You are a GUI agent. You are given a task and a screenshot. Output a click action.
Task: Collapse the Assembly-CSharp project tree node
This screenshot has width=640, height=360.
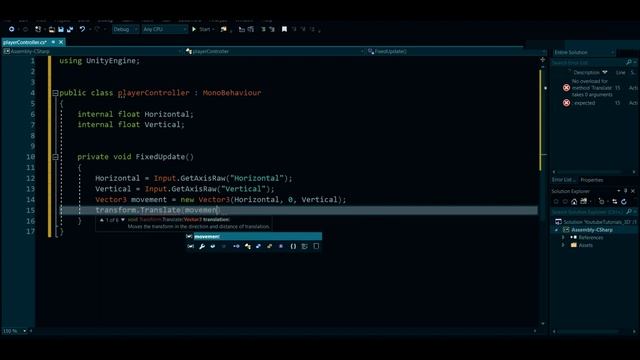556,230
